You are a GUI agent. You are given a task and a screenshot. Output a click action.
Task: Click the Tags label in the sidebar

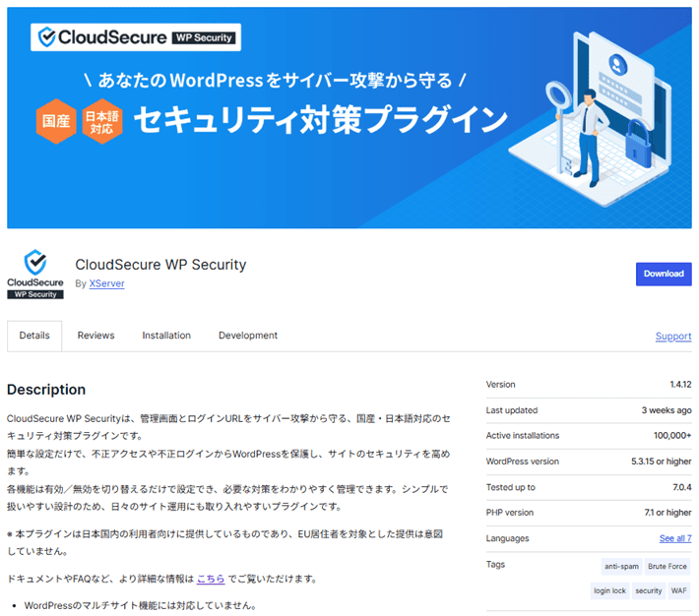(x=495, y=564)
